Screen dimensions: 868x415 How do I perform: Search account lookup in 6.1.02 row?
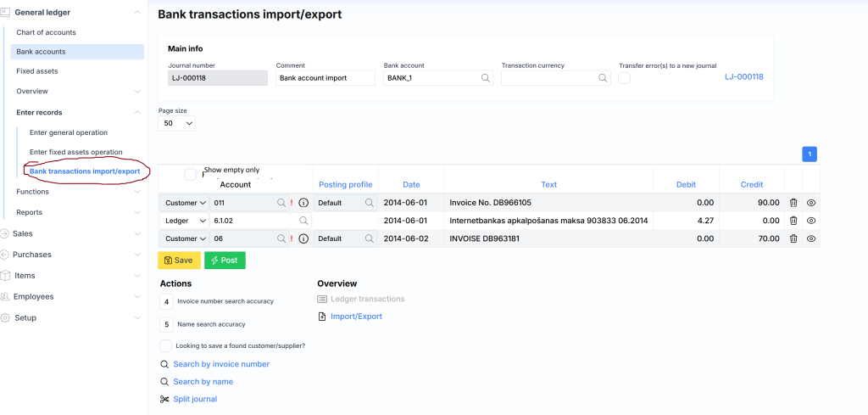303,221
